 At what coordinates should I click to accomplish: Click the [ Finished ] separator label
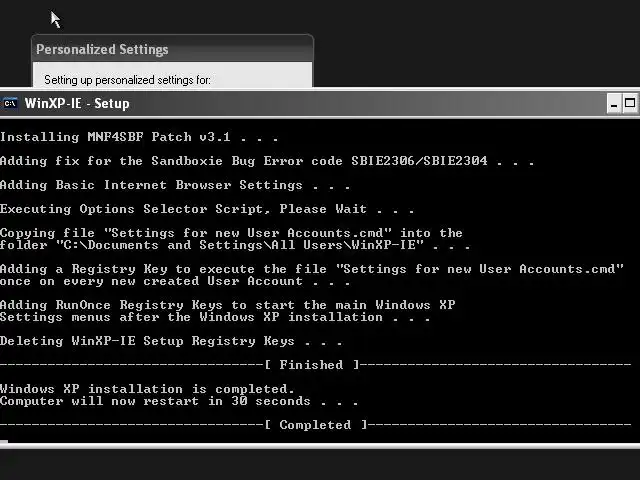[x=312, y=365]
